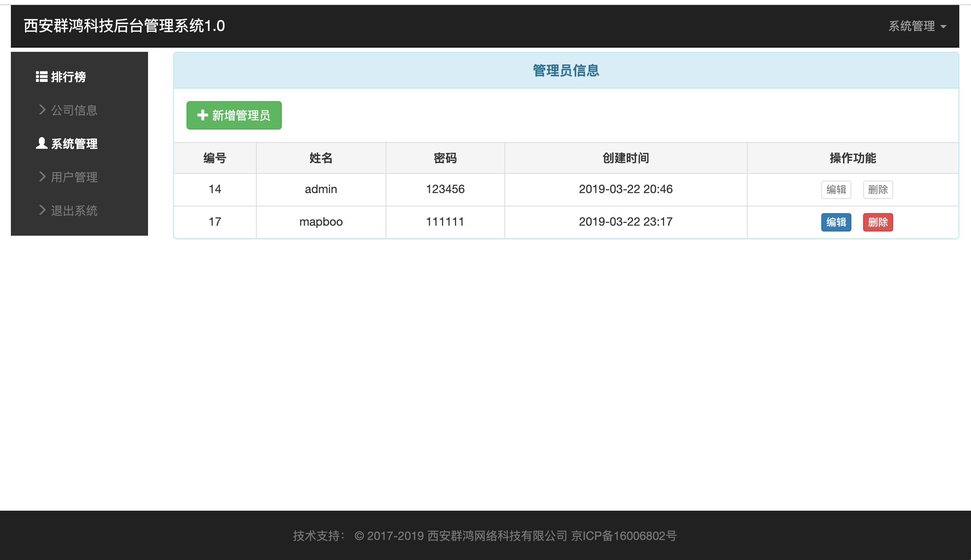The height and width of the screenshot is (560, 971).
Task: Edit the admin row with 编辑
Action: point(836,190)
